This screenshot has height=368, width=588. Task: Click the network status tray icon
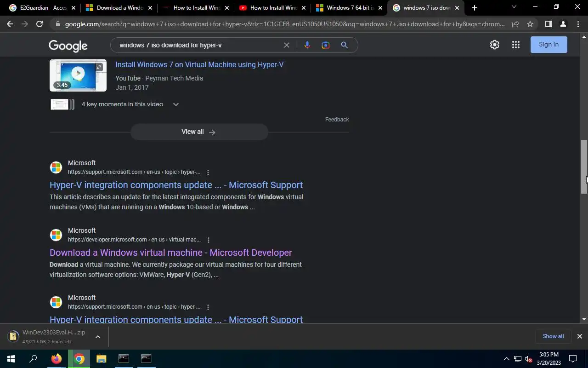518,359
